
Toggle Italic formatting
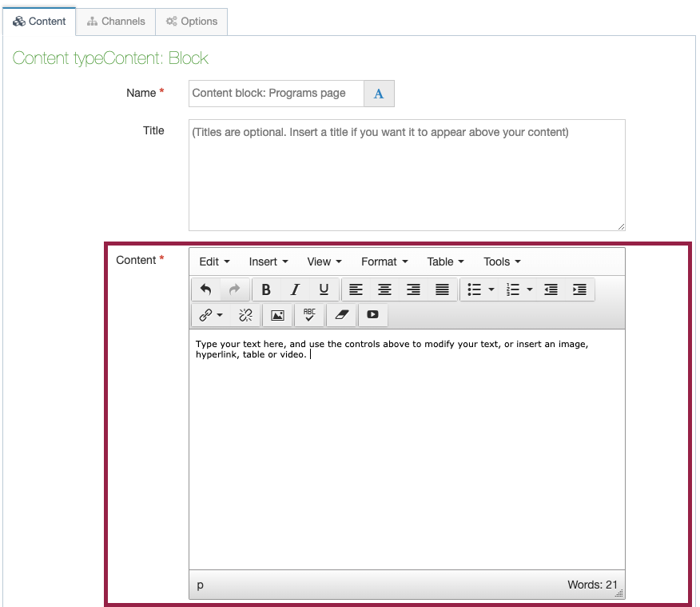pyautogui.click(x=294, y=290)
